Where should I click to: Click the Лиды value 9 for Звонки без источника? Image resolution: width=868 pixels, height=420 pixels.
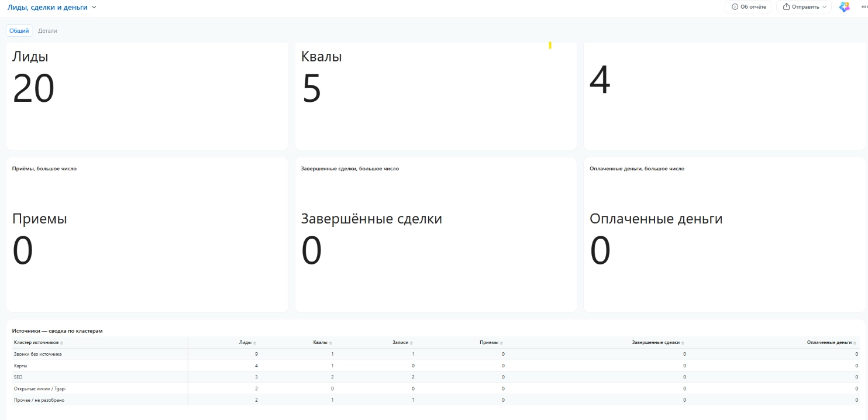tap(256, 354)
